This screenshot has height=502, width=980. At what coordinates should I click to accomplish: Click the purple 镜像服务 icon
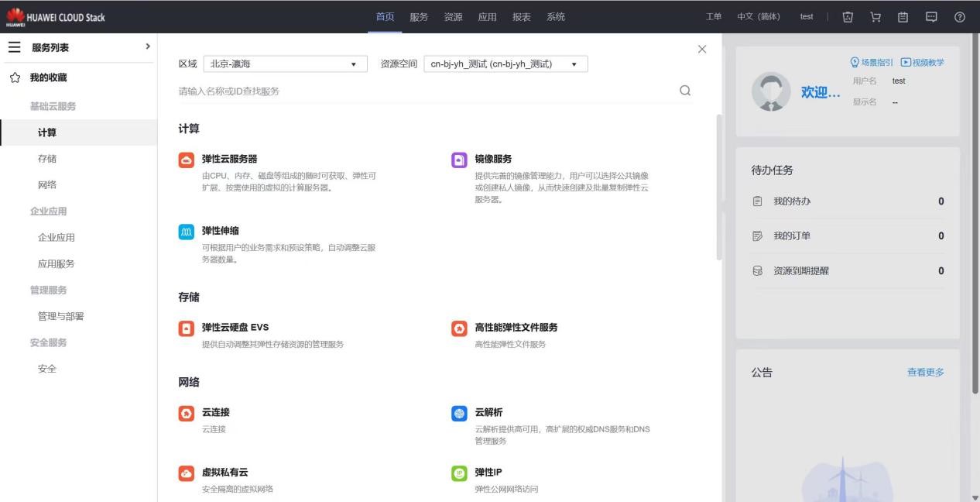click(x=459, y=160)
